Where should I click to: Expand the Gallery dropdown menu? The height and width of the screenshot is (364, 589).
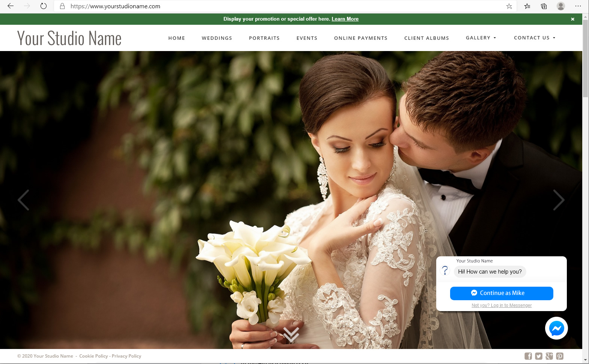tap(481, 38)
